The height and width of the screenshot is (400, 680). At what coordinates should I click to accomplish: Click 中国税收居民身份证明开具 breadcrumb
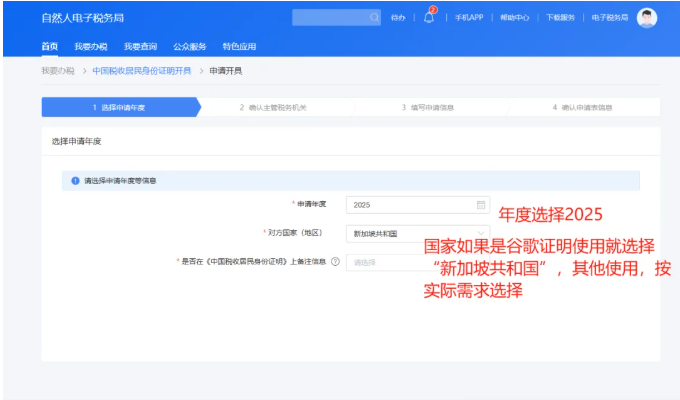[x=141, y=71]
